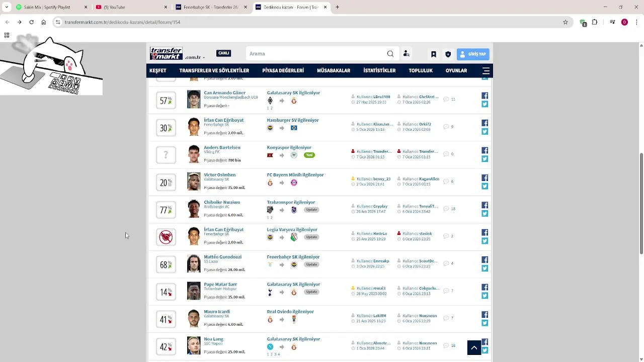The height and width of the screenshot is (362, 644).
Task: Share Mauro Icardi rumor on Facebook
Action: pyautogui.click(x=485, y=315)
